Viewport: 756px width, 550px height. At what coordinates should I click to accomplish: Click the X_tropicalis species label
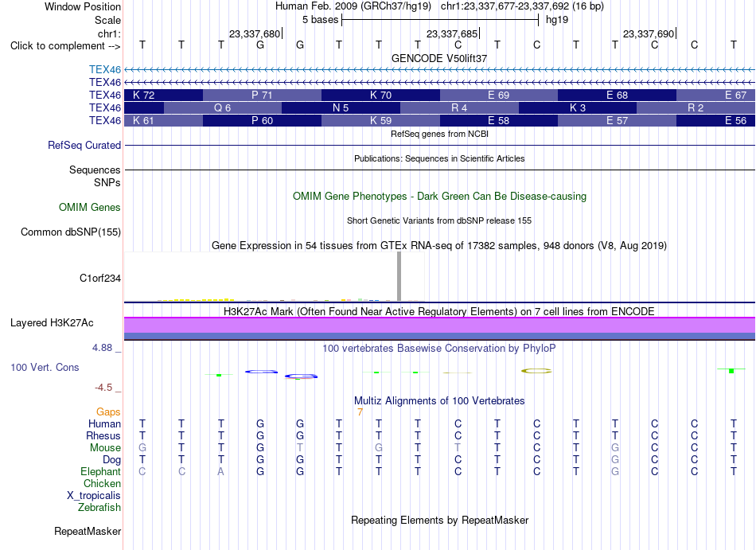click(94, 496)
